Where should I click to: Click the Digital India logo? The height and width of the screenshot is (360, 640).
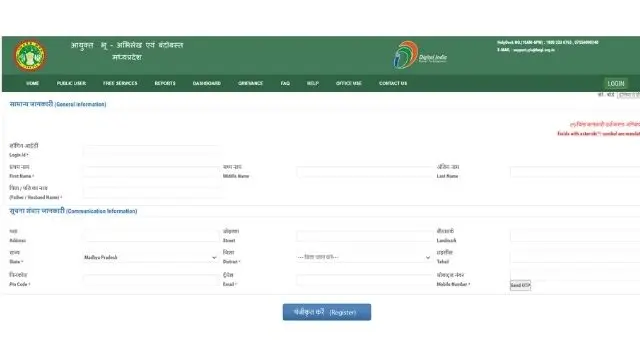[x=420, y=55]
